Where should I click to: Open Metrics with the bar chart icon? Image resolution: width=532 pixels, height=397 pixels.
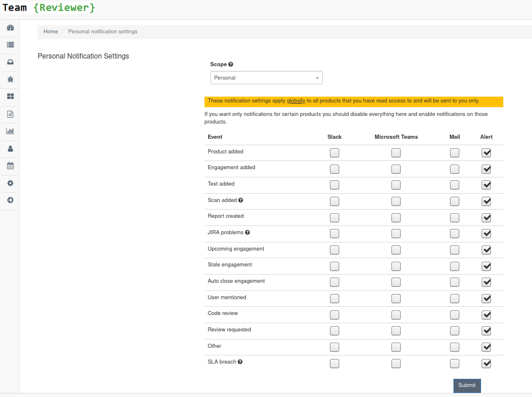(x=10, y=131)
